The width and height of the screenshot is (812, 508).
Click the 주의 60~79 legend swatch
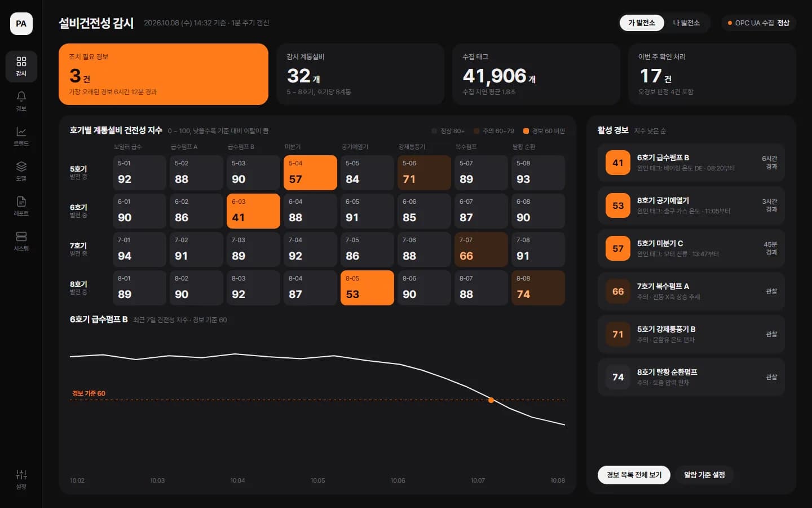[x=476, y=131]
